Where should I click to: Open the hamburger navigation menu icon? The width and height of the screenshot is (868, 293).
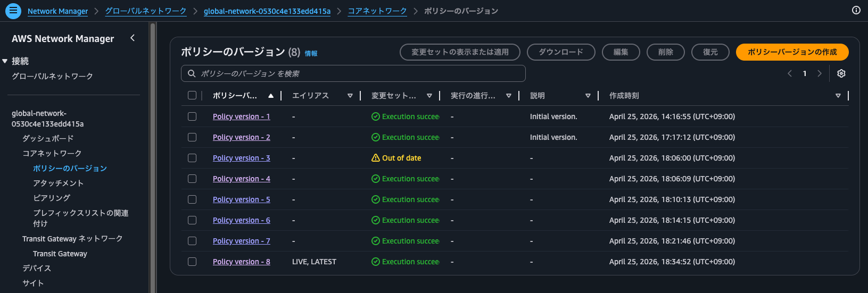tap(13, 11)
